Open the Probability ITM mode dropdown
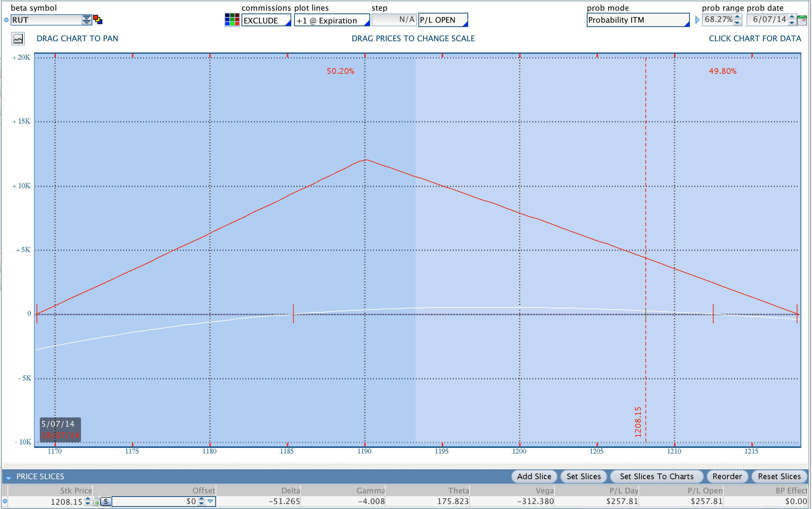Image resolution: width=812 pixels, height=509 pixels. click(x=638, y=20)
